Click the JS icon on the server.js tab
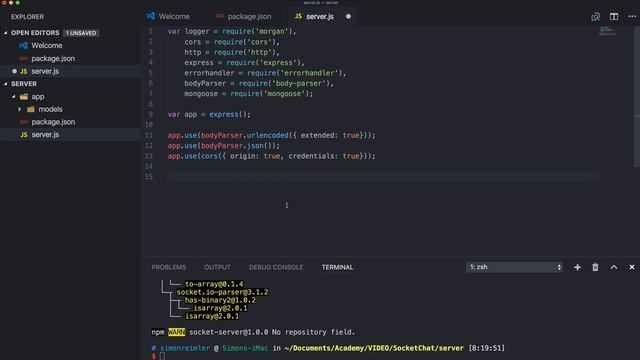Image resolution: width=640 pixels, height=360 pixels. pyautogui.click(x=298, y=16)
